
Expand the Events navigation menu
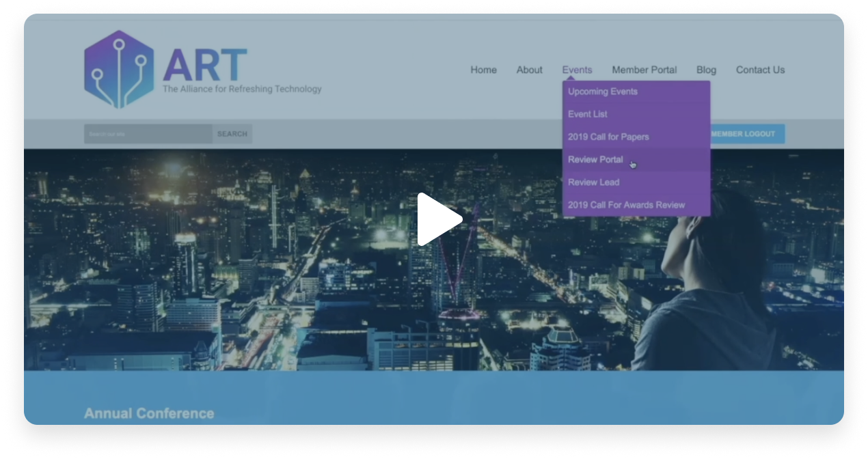click(x=577, y=70)
